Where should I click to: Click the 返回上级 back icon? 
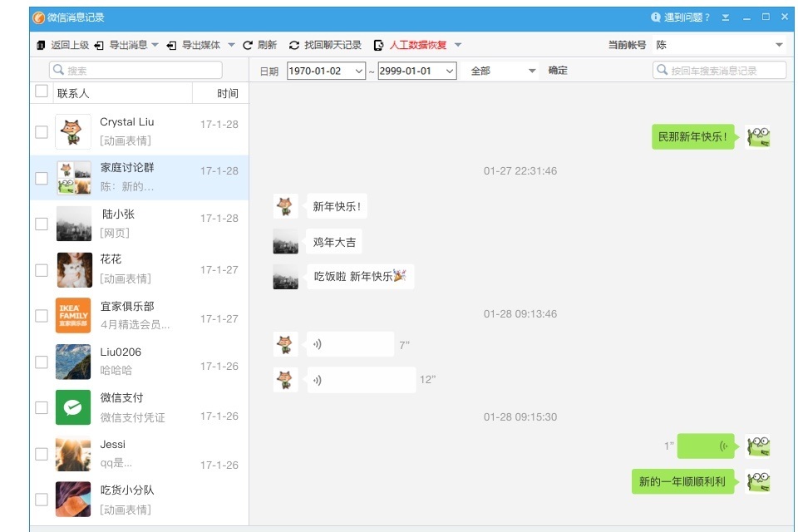(42, 46)
